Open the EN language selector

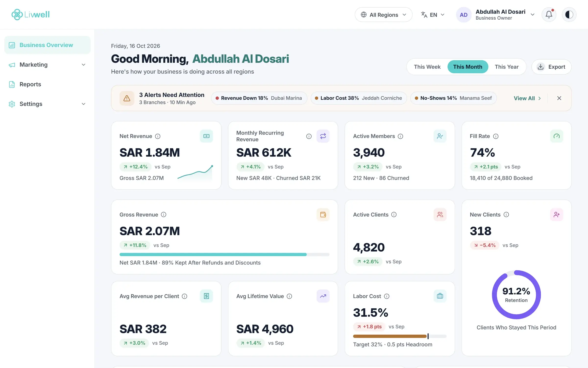coord(433,15)
